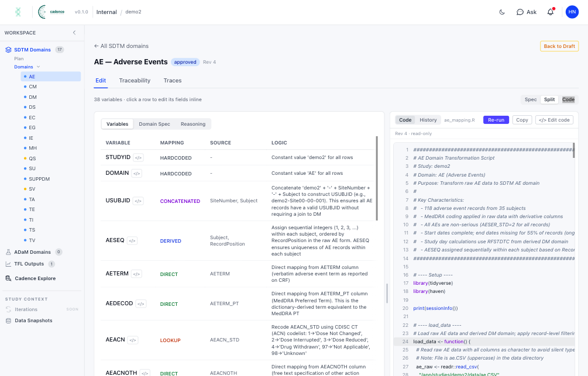Click CONCATENATED mapping for USUBJID

(180, 201)
